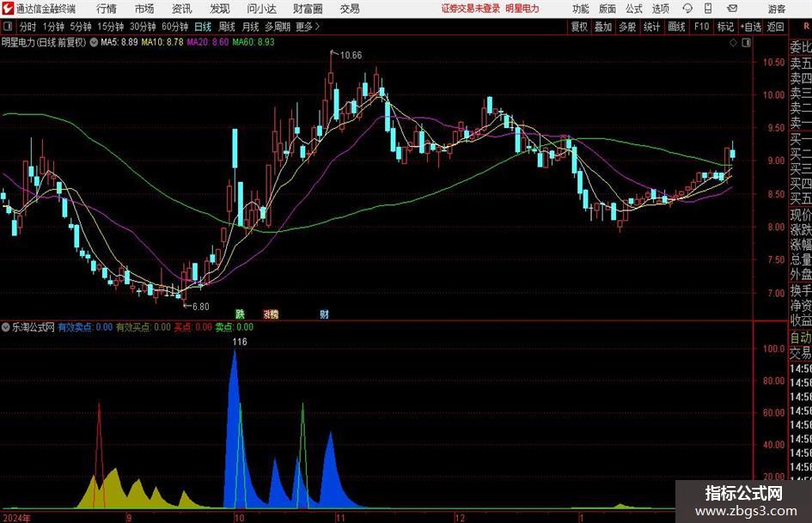Click the Tongdaxin red logo icon
Viewport: 812px width, 523px height.
[x=8, y=9]
